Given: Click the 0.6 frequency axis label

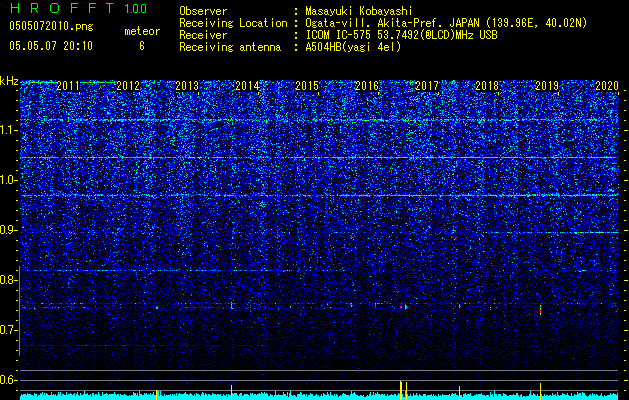Looking at the screenshot, I should tap(8, 380).
